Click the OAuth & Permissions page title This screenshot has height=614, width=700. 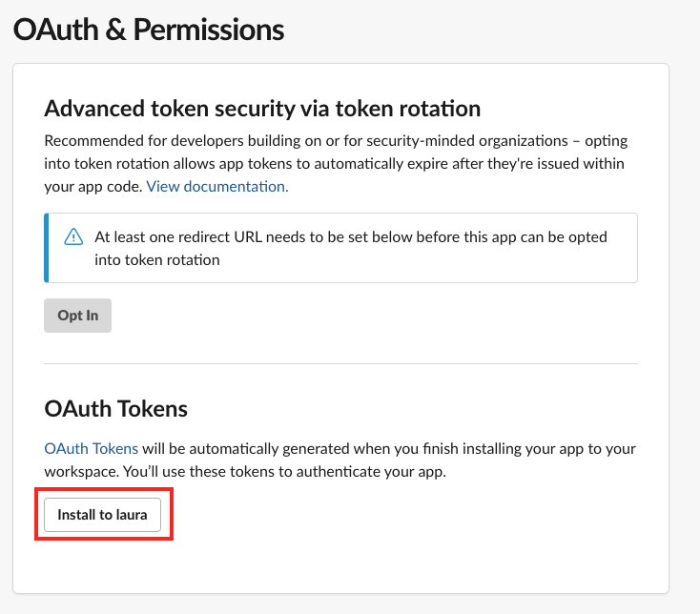coord(149,30)
